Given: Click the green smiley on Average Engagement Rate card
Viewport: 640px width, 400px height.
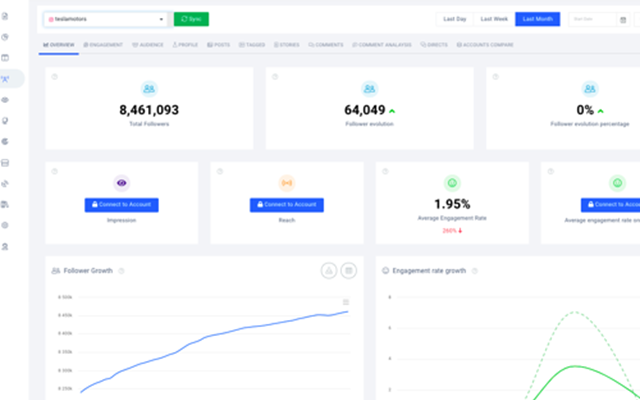Looking at the screenshot, I should (x=452, y=183).
